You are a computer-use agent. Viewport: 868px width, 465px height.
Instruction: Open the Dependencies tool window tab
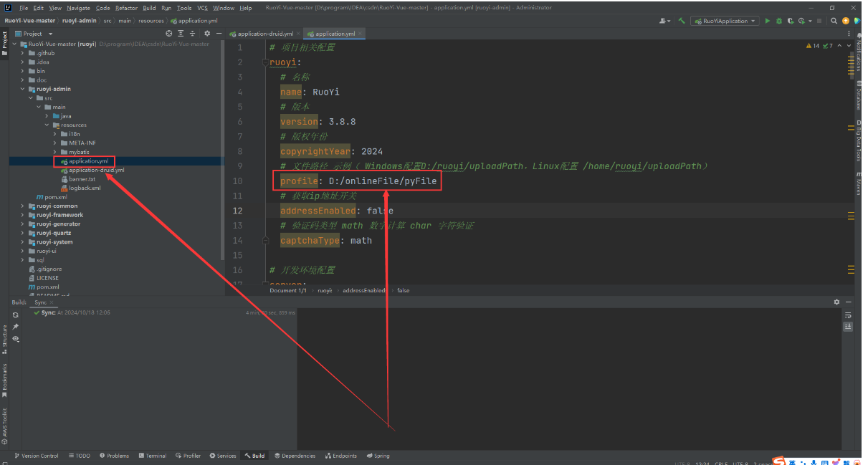295,456
